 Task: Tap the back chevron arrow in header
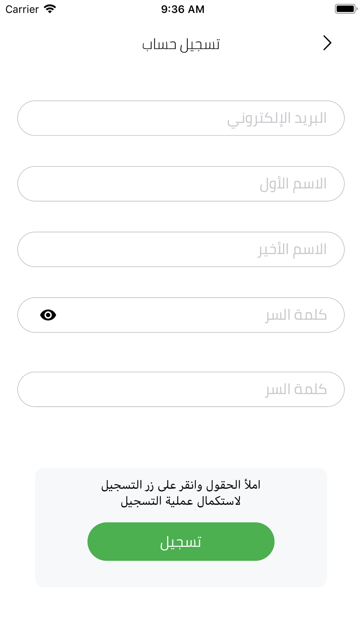(327, 43)
